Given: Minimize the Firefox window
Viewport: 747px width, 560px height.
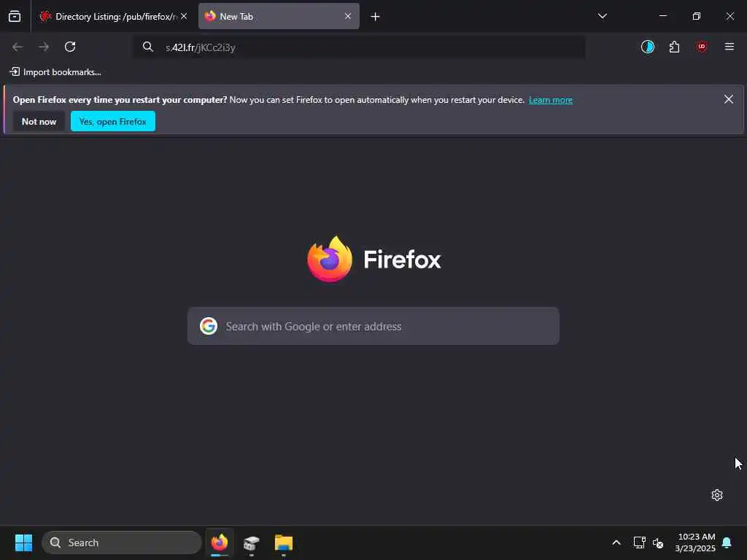Looking at the screenshot, I should pos(662,16).
